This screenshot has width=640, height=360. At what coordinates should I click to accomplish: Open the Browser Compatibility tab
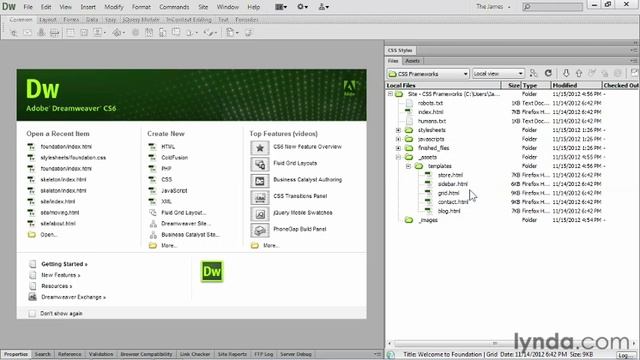(146, 354)
